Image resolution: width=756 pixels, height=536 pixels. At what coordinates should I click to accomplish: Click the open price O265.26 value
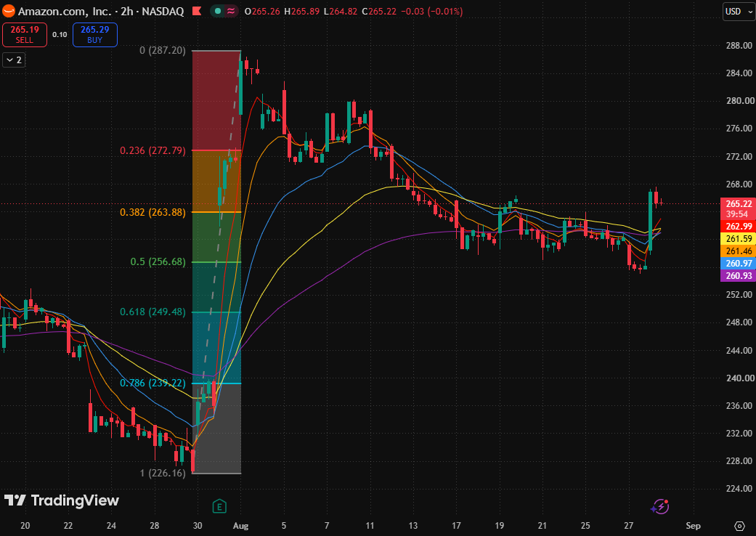pos(262,11)
